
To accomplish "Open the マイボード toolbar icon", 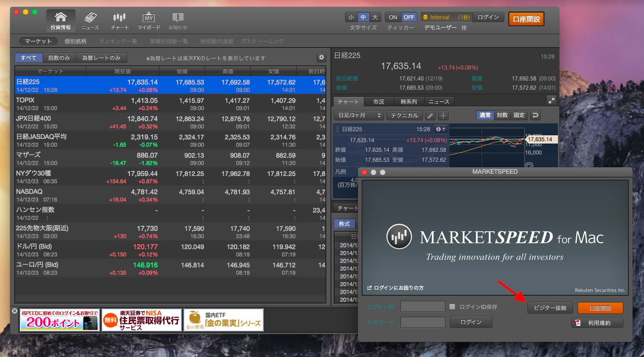I will [x=149, y=21].
